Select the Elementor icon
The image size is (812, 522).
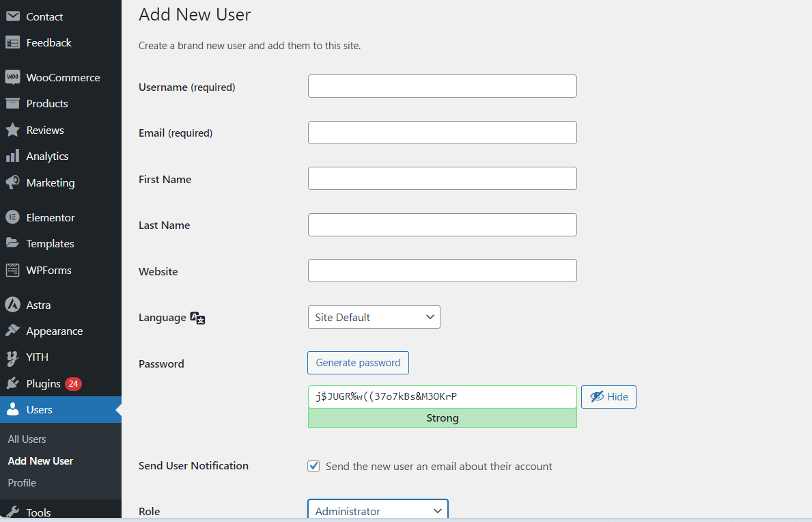(14, 217)
